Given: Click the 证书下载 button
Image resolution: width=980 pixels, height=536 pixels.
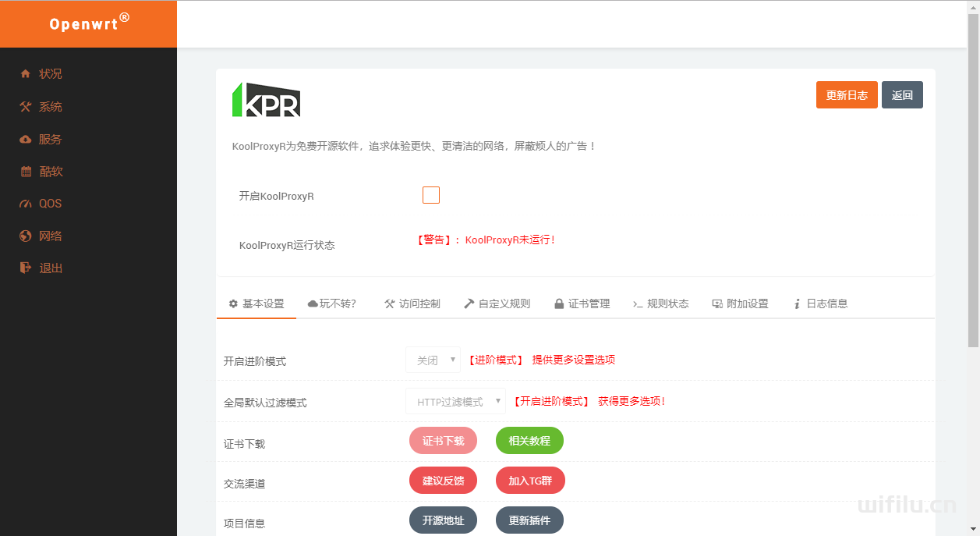Looking at the screenshot, I should pos(443,441).
